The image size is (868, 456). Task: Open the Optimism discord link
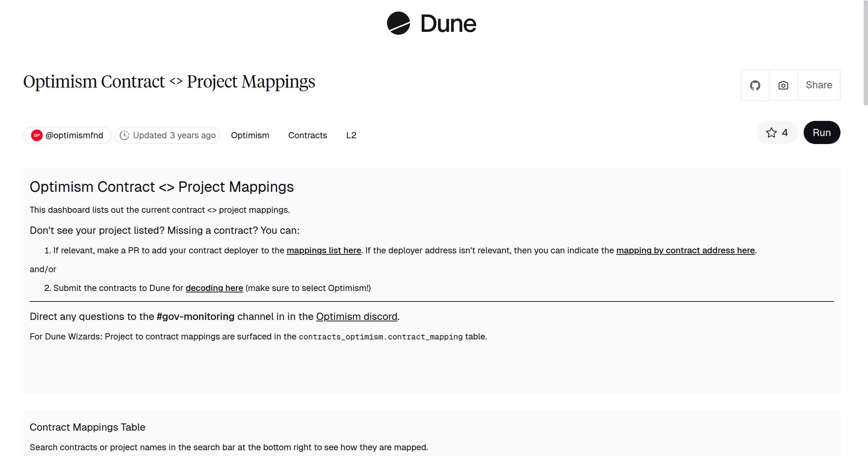tap(356, 316)
